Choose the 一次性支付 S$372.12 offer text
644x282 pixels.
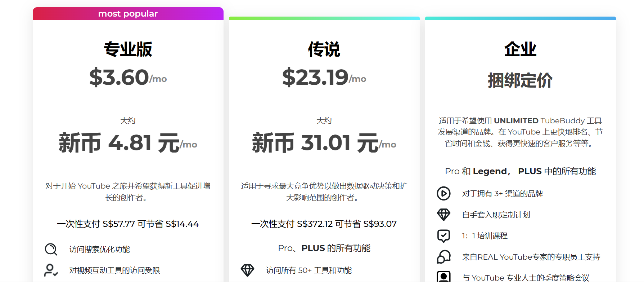click(324, 224)
